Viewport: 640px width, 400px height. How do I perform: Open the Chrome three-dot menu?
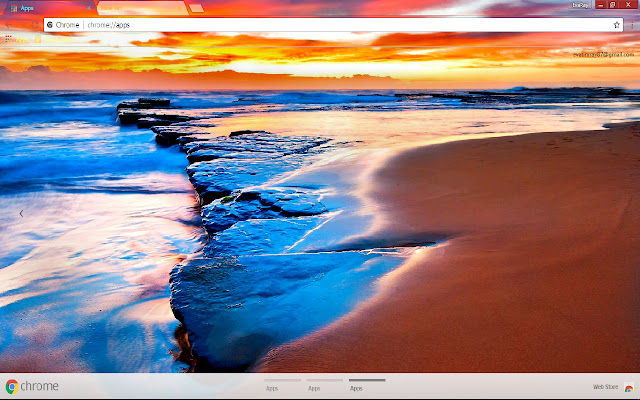[x=632, y=25]
